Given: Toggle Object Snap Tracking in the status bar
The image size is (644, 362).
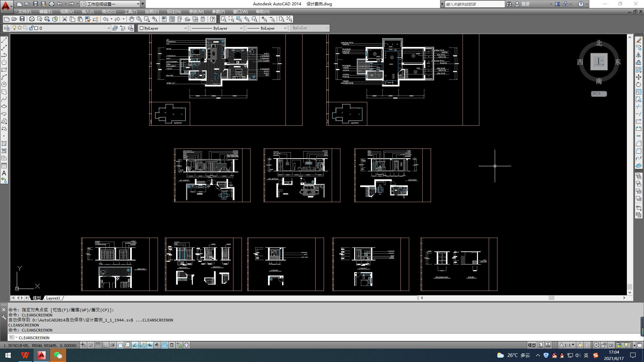Looking at the screenshot, I should (x=135, y=345).
